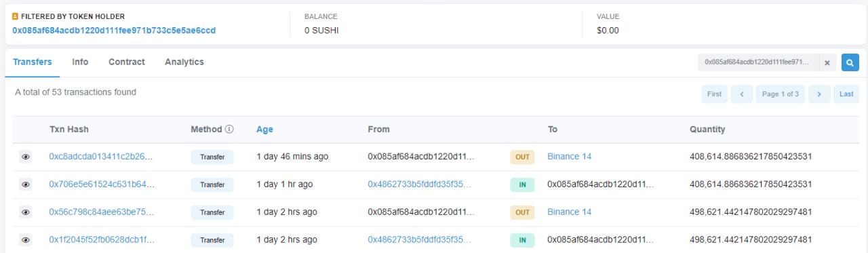Click the eye icon for transaction 0x56c798c84aee63be75
The image size is (868, 253).
pyautogui.click(x=26, y=212)
